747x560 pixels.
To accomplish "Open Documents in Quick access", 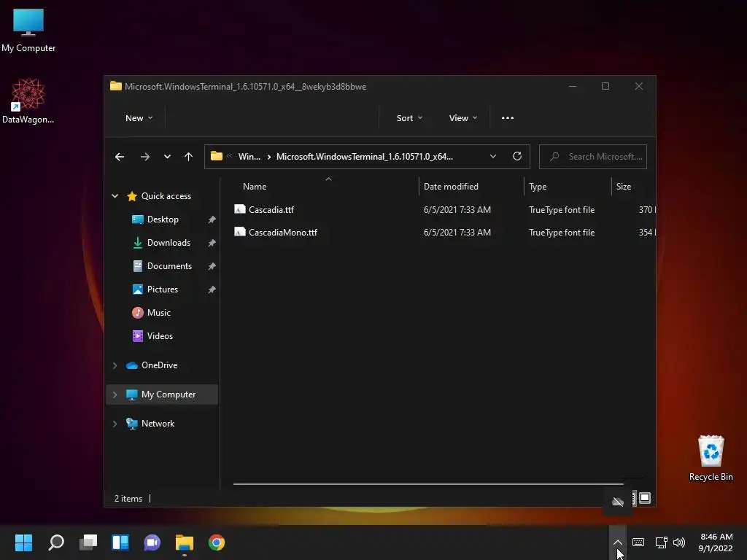I will pyautogui.click(x=169, y=266).
